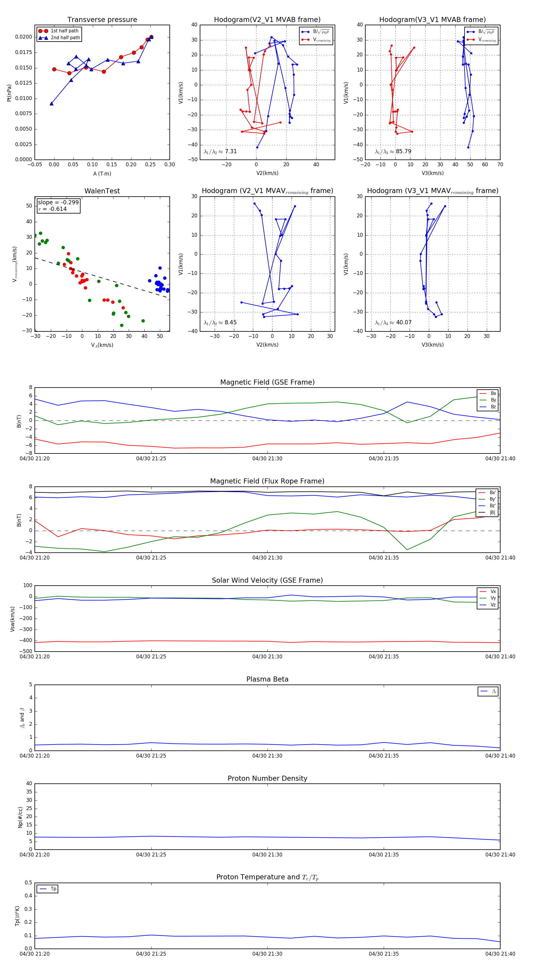Image resolution: width=535 pixels, height=980 pixels.
Task: Select the "Bx'" legend entry in Flux Rope plot
Action: 487,493
